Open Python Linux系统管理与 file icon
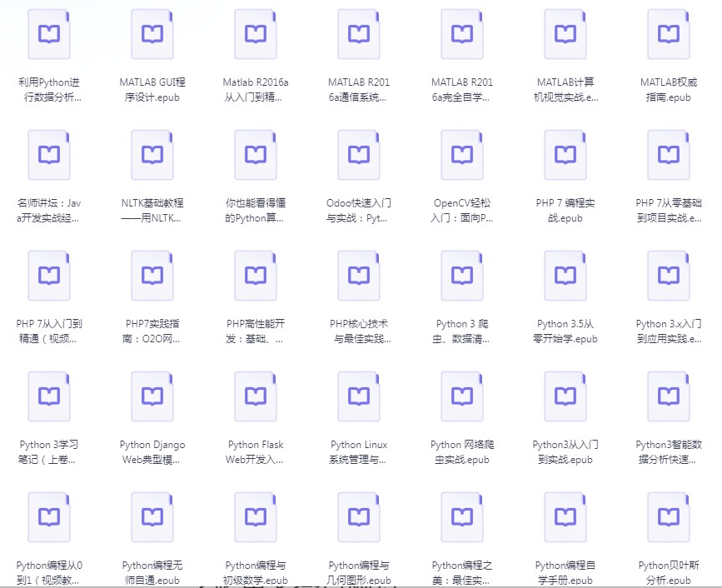Screen dimensions: 722x588 pyautogui.click(x=359, y=396)
